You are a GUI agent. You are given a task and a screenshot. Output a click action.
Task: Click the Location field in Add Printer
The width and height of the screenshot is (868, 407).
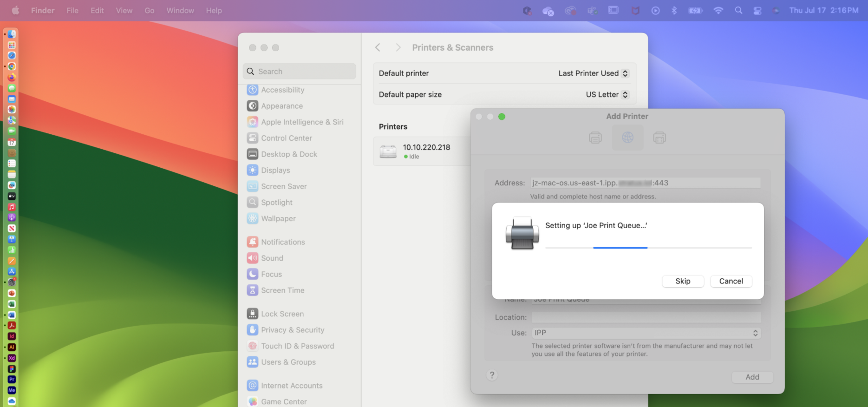[x=646, y=317]
